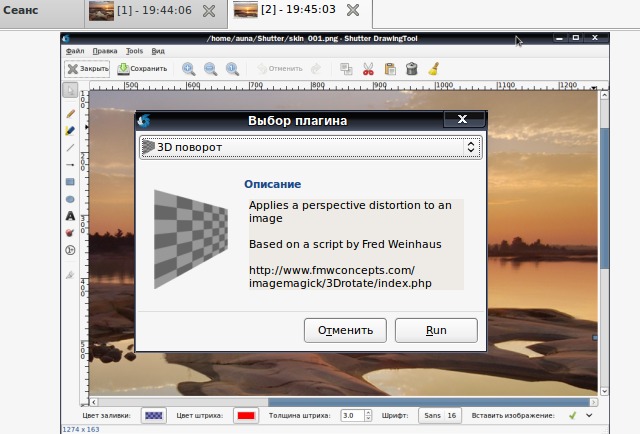Switch to tab [2] - 19:45:03
Viewport: 640px width, 434px height.
pos(298,9)
